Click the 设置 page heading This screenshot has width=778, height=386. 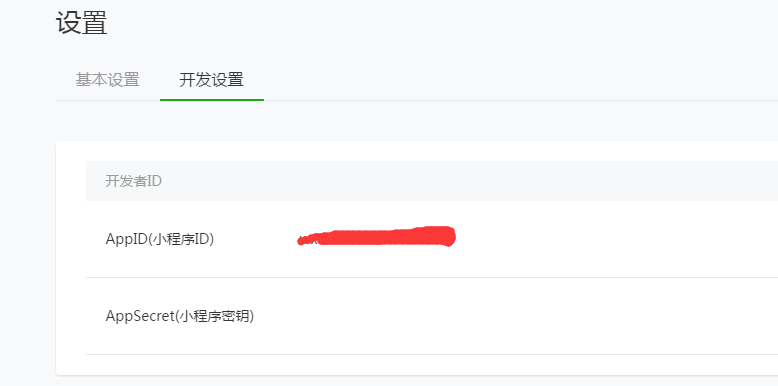[x=81, y=23]
